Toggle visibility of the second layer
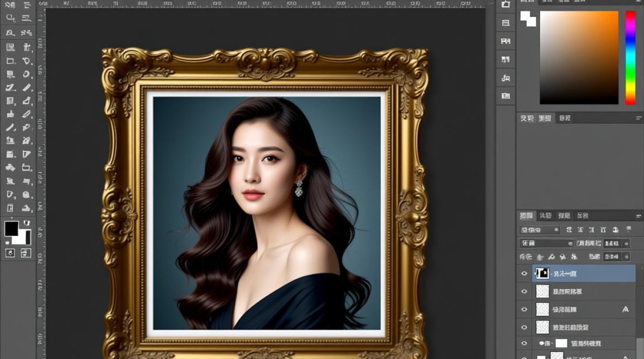Screen dimensions: 644x359 [x=524, y=291]
